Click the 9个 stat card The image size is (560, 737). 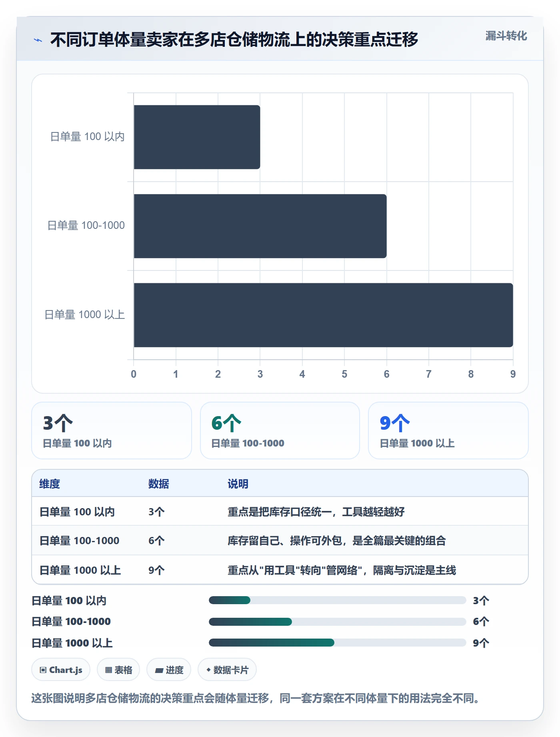tap(448, 431)
